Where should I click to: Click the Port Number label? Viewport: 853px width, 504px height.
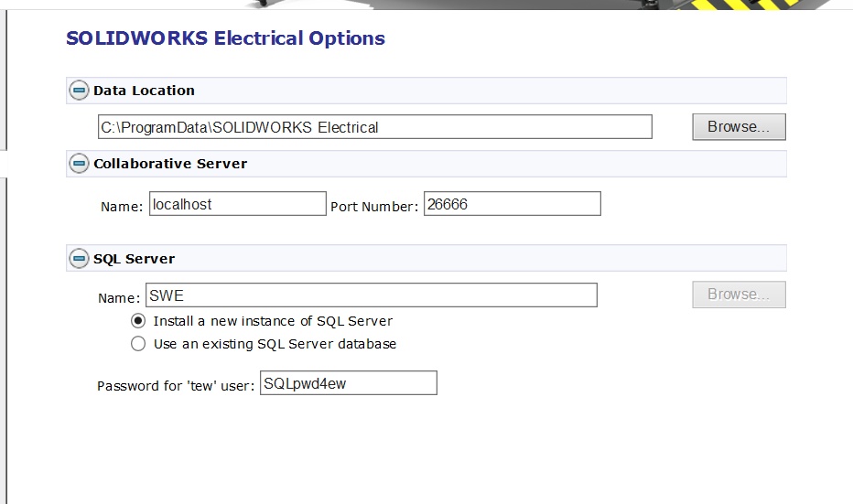pos(373,207)
